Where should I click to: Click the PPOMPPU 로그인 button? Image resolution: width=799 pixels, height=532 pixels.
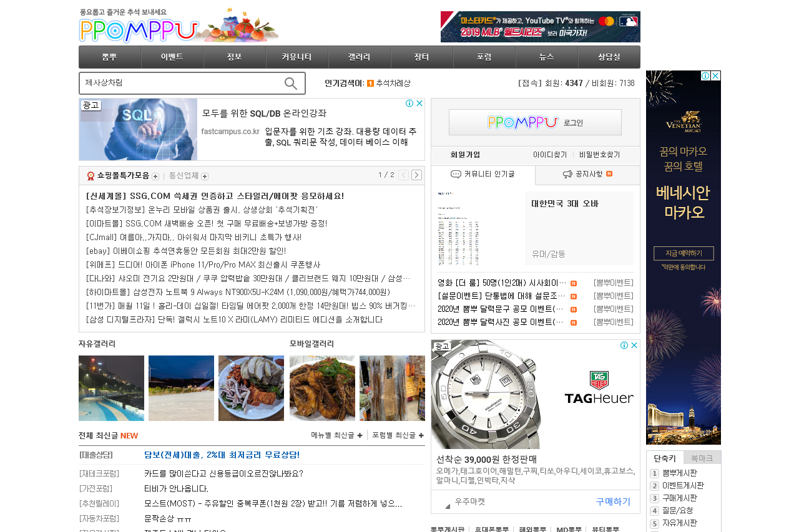(x=535, y=122)
